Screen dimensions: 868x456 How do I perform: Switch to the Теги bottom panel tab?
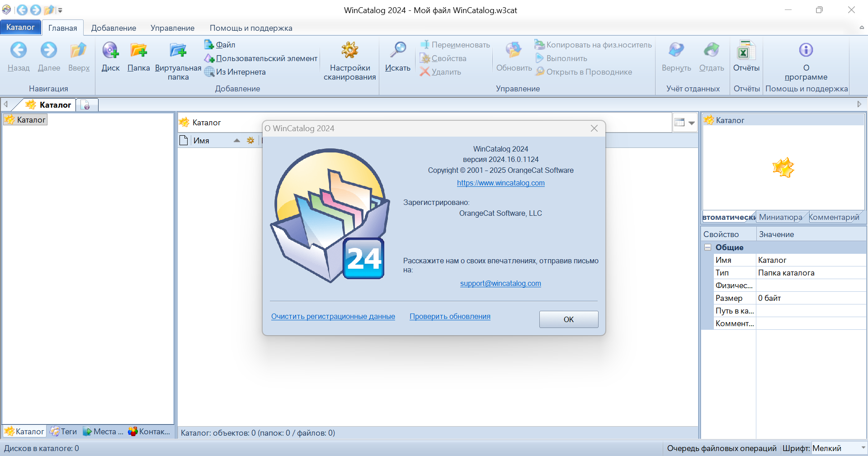pos(63,432)
